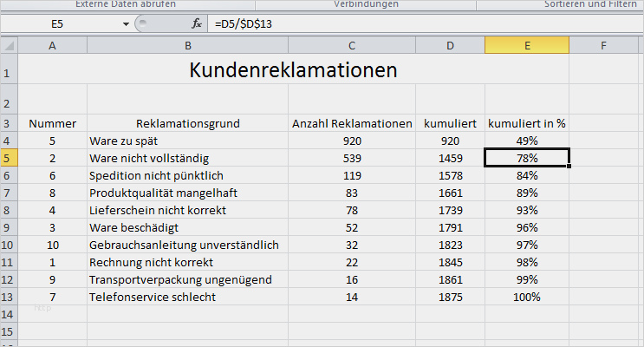Click the Name Box showing E5
644x347 pixels.
[59, 23]
